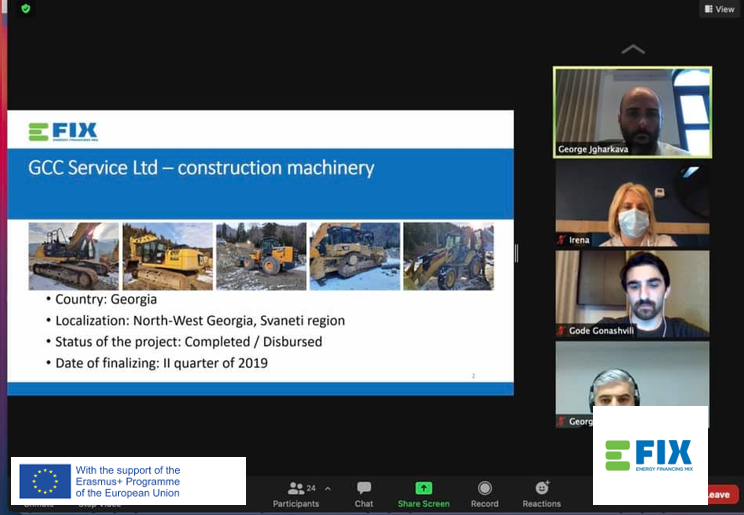Click the EFIX logo on the slide
This screenshot has width=744, height=515.
click(63, 131)
